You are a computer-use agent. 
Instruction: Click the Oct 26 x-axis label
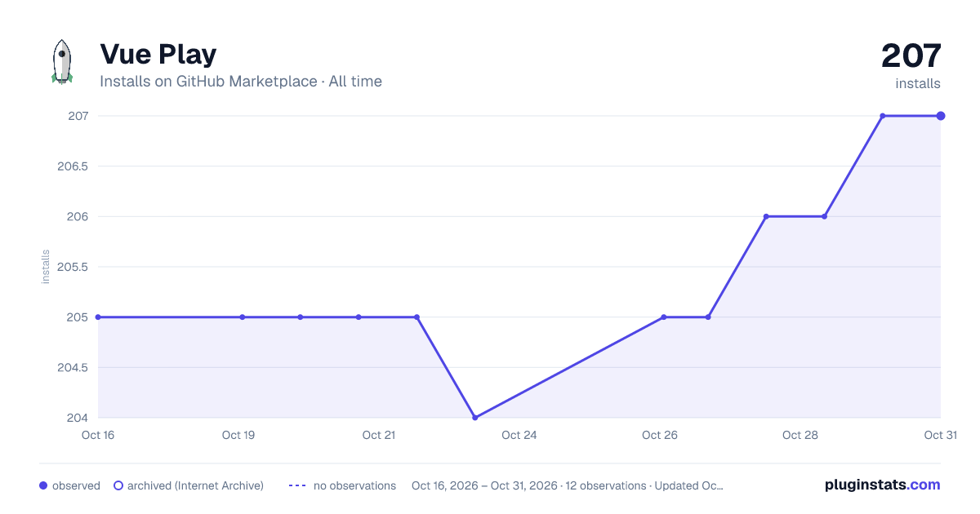[660, 435]
